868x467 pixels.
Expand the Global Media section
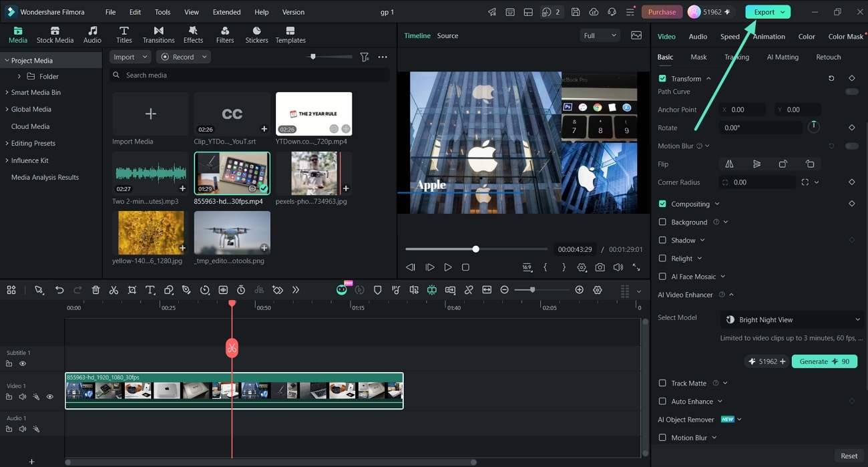point(7,109)
